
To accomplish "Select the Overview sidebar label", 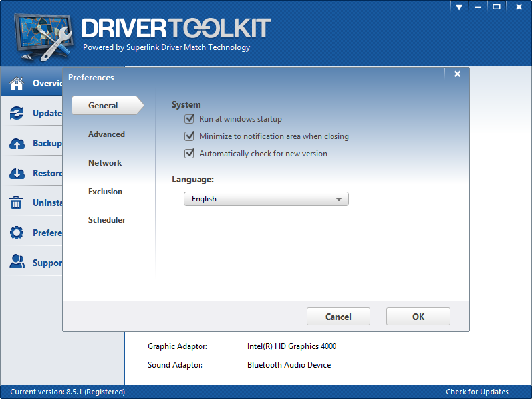I will (x=47, y=83).
